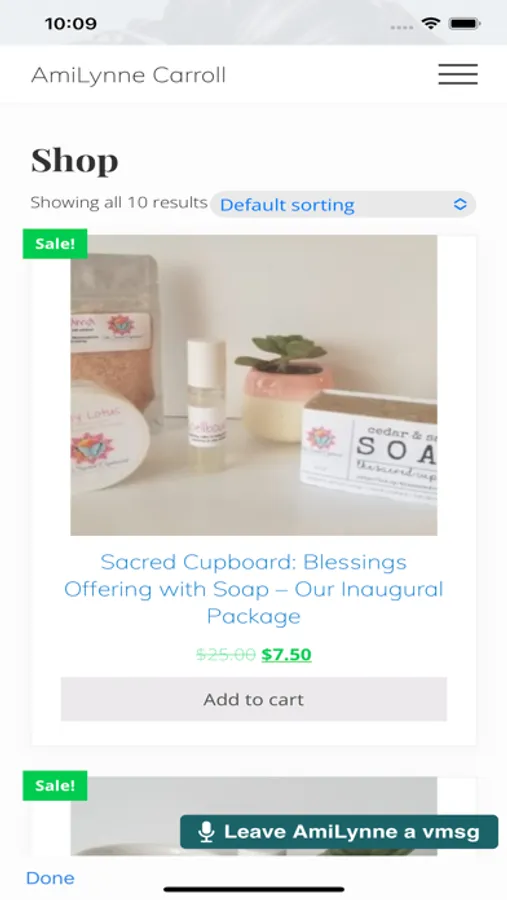Open the hamburger navigation menu
This screenshot has height=900, width=507.
point(458,75)
